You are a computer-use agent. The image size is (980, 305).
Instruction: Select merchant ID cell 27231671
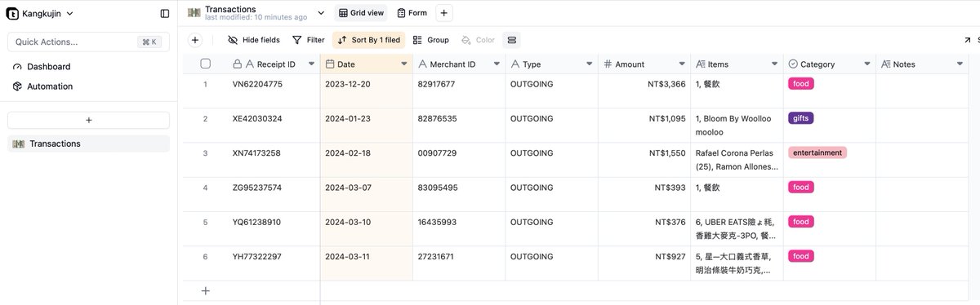pyautogui.click(x=459, y=263)
